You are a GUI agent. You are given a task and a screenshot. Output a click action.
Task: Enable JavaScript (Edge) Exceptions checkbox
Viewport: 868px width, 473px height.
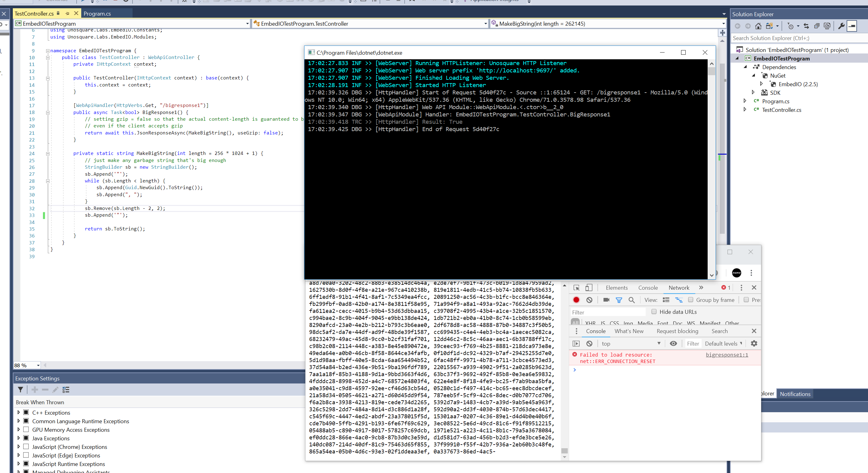coord(26,455)
